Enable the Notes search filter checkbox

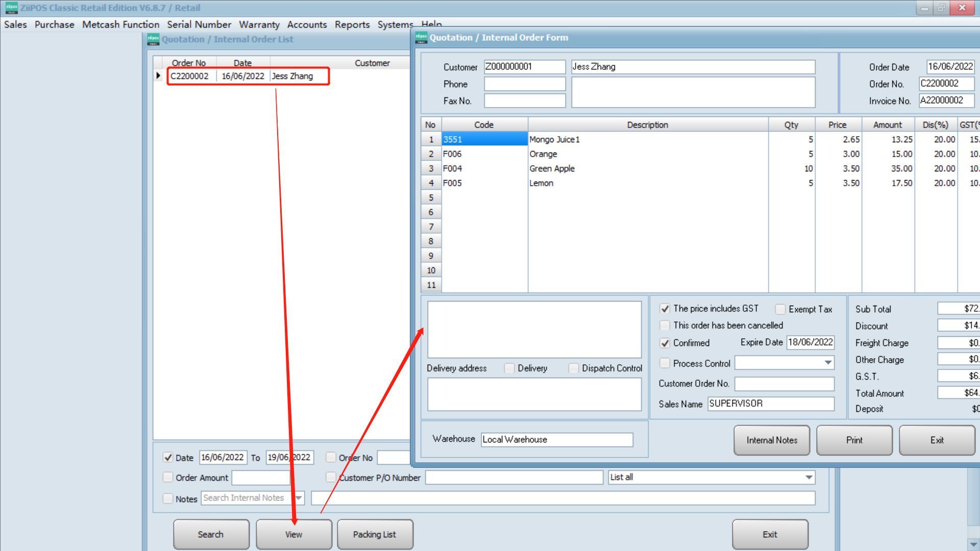pyautogui.click(x=168, y=498)
